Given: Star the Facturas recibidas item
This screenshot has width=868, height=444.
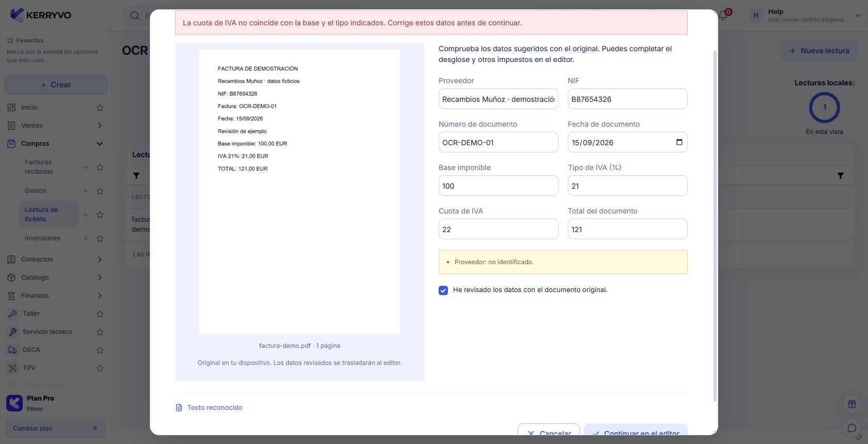Looking at the screenshot, I should tap(100, 167).
